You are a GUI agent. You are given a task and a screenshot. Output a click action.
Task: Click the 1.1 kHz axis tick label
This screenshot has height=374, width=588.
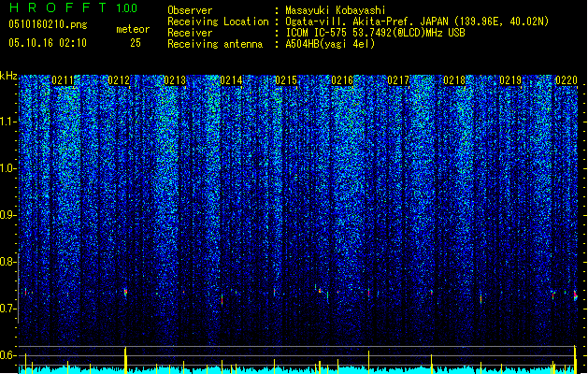[x=8, y=122]
